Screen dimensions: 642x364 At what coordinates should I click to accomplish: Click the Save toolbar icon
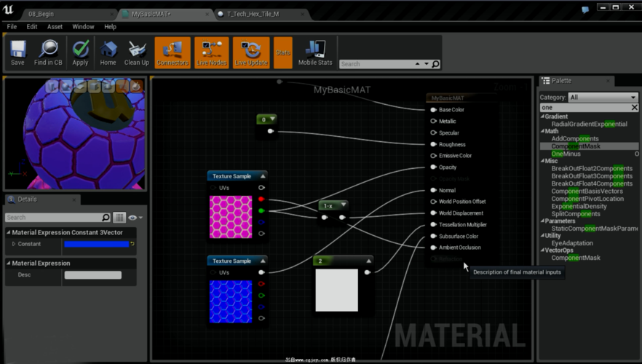point(17,52)
